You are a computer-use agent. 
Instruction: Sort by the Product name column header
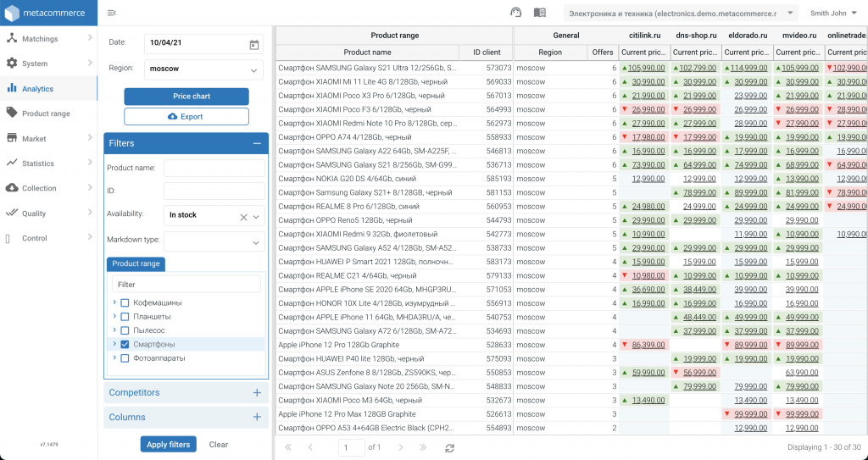[x=368, y=53]
